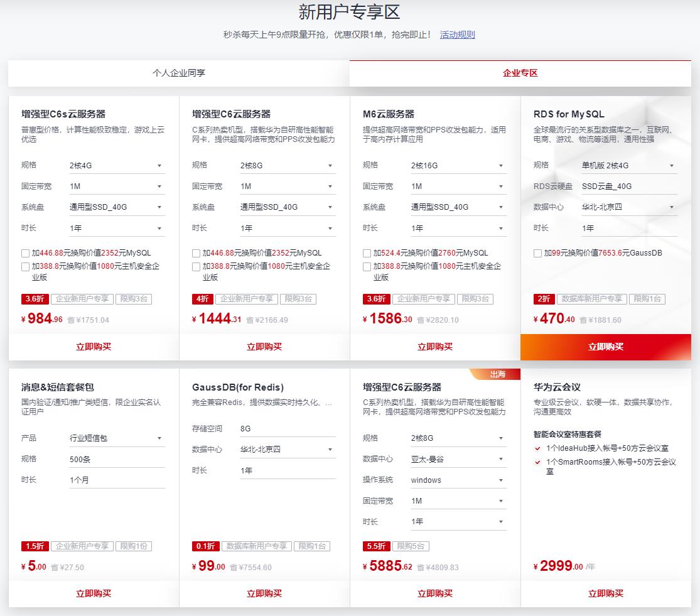Click the RDS for MySQL title

(x=569, y=114)
